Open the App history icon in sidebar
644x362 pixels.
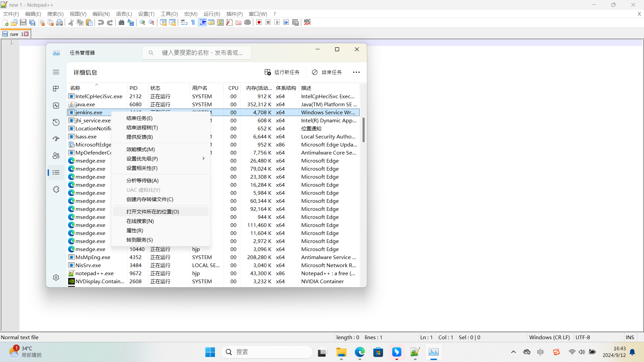pyautogui.click(x=56, y=122)
